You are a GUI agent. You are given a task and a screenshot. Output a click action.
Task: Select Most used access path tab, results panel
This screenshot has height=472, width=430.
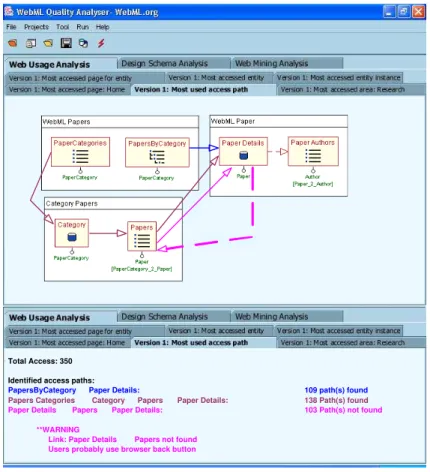click(x=203, y=343)
